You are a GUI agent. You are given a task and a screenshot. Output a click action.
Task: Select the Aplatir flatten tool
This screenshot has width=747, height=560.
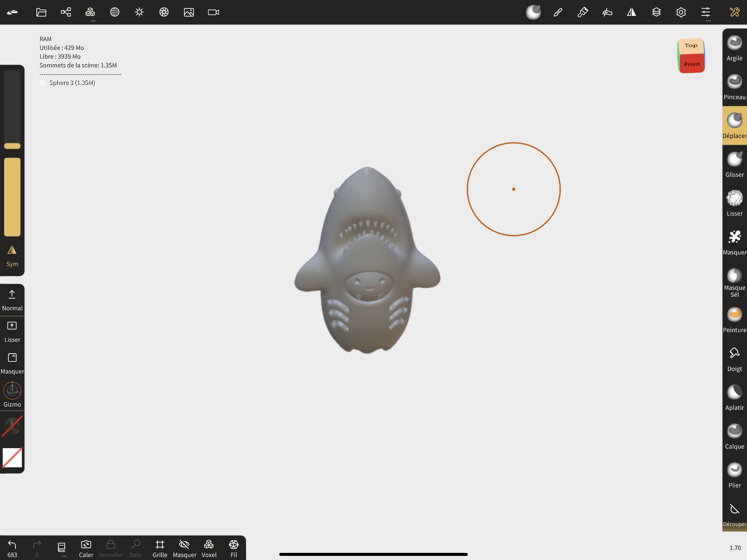pyautogui.click(x=734, y=398)
